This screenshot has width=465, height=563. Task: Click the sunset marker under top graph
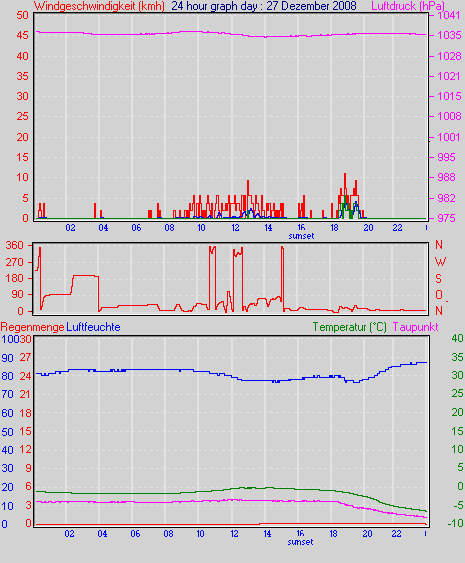(x=301, y=236)
